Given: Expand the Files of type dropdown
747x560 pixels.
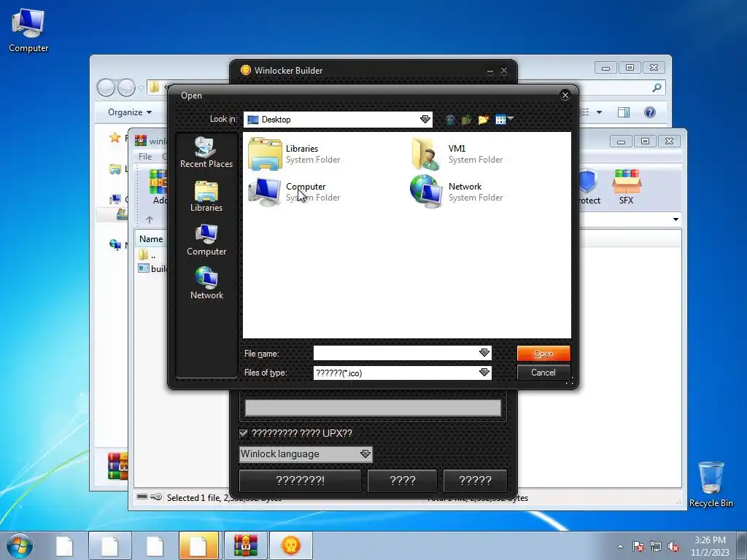Looking at the screenshot, I should click(484, 373).
